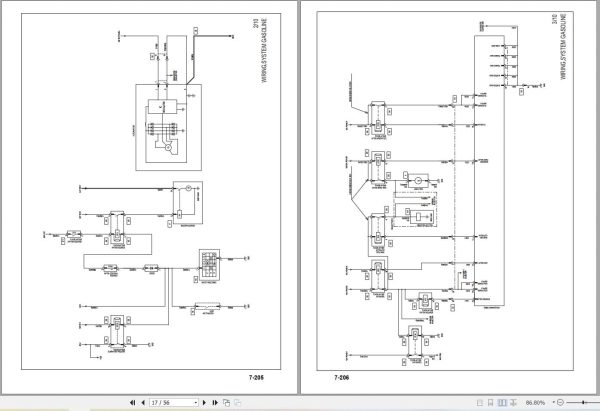The image size is (600, 411).
Task: Jump to the last page
Action: 215,403
